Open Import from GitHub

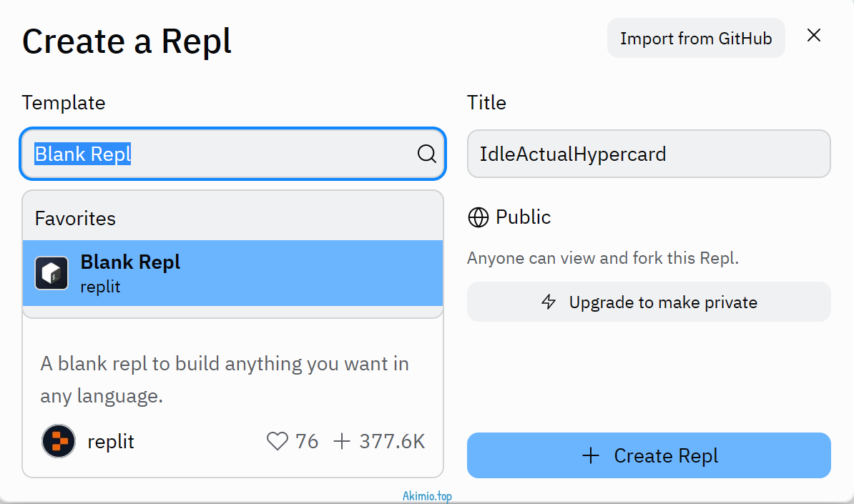click(x=695, y=38)
